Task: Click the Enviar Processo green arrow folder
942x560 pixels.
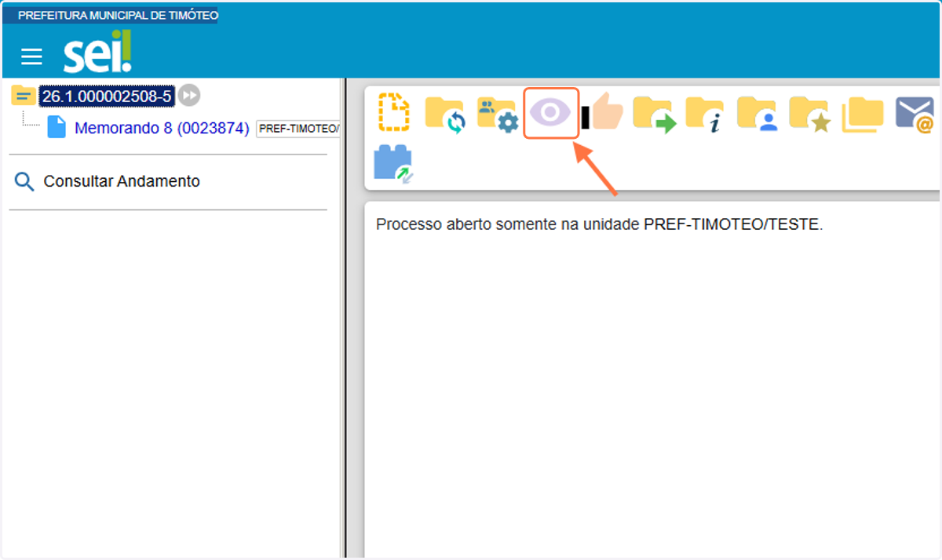Action: tap(655, 115)
